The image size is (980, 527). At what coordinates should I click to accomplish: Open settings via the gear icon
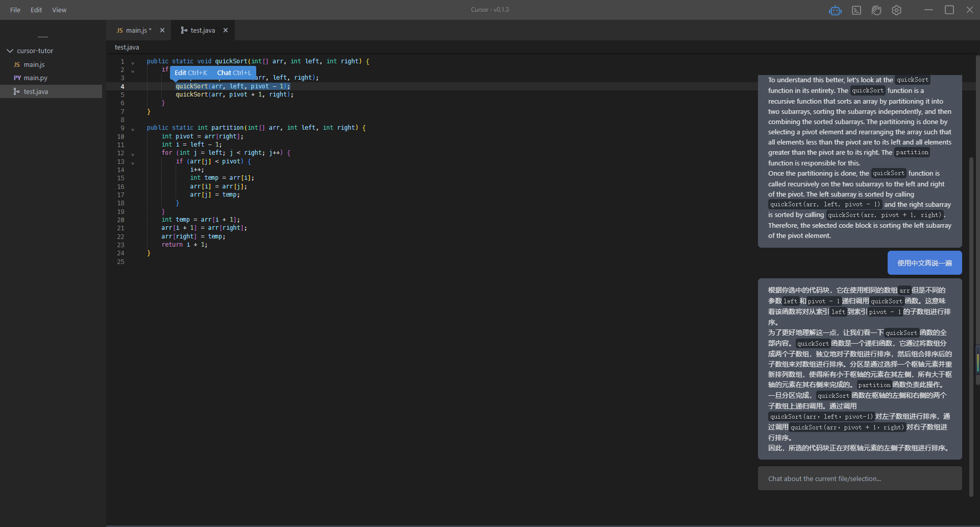point(896,10)
